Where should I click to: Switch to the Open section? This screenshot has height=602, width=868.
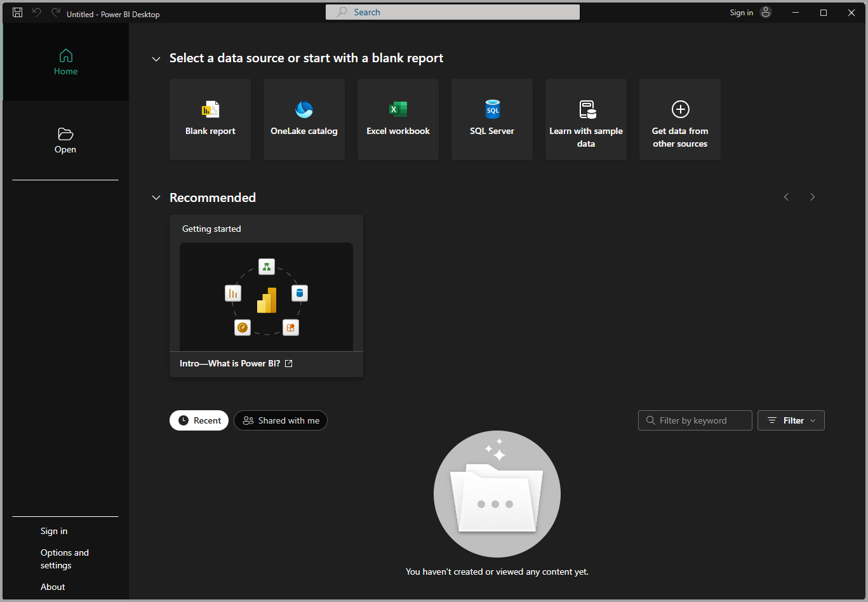coord(65,141)
